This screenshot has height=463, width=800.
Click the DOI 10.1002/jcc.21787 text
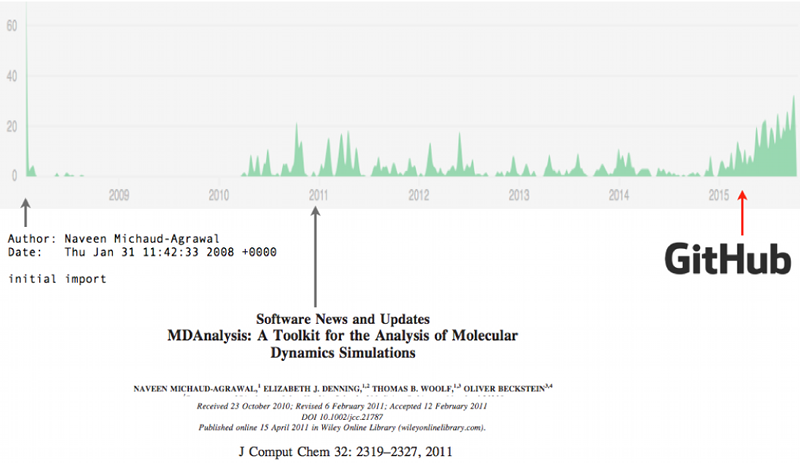coord(342,417)
